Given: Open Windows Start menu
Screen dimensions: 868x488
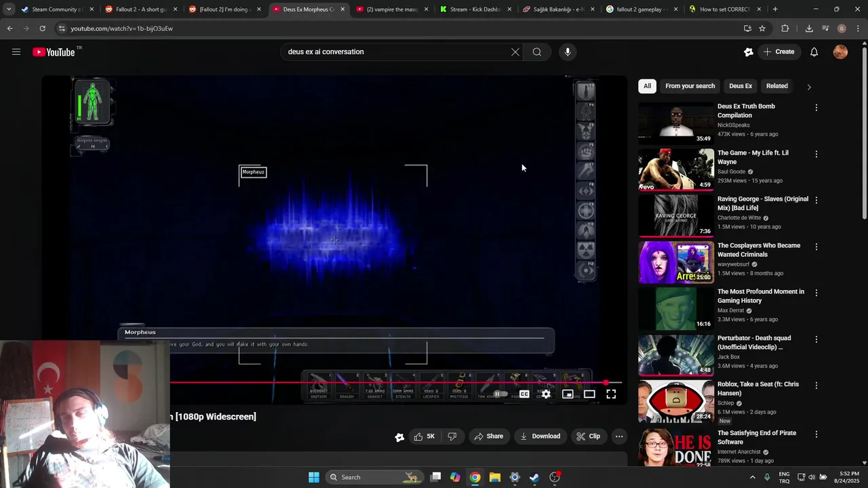Looking at the screenshot, I should [x=314, y=477].
